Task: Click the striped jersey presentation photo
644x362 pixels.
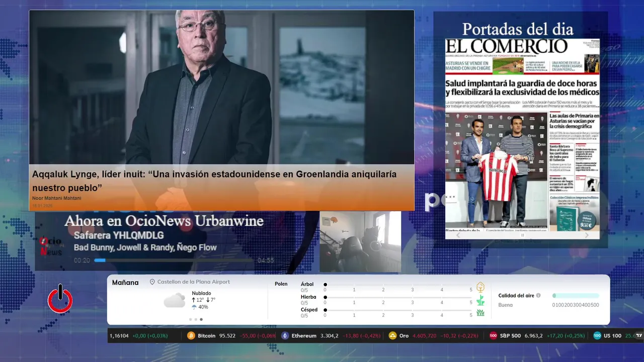Action: pos(497,170)
